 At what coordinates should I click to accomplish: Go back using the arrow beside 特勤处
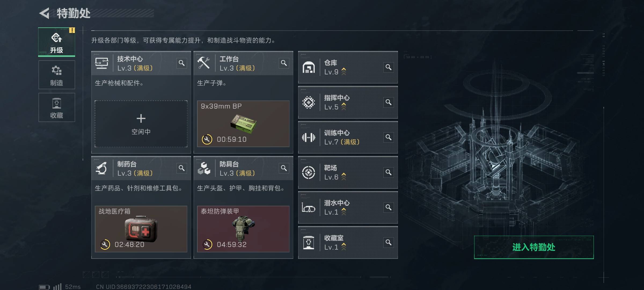[x=45, y=13]
